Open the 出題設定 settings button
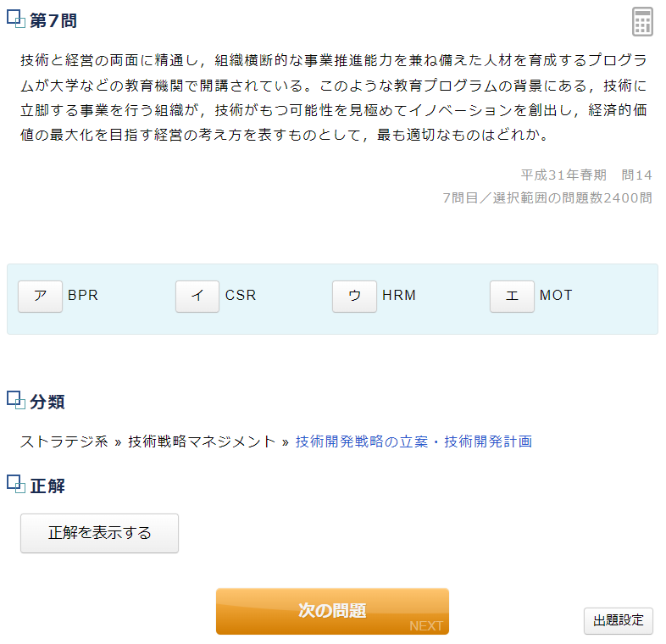Viewport: 666px width, 644px height. 618,620
